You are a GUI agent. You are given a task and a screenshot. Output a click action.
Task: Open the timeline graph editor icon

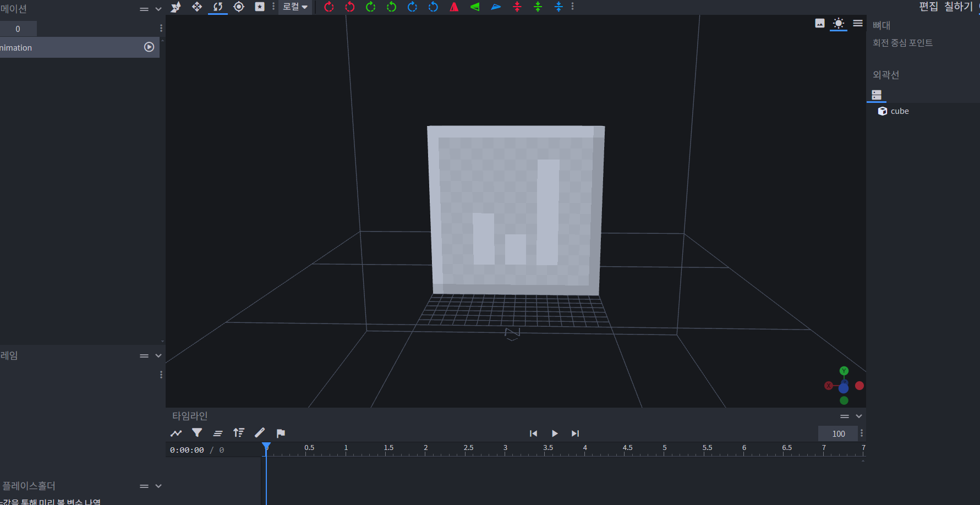point(176,433)
